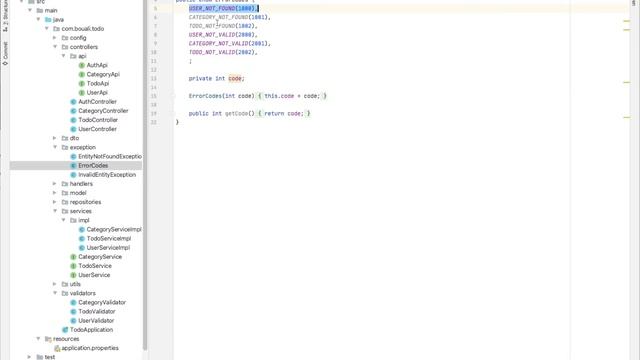Open UserService interface
This screenshot has width=640, height=360.
94,275
